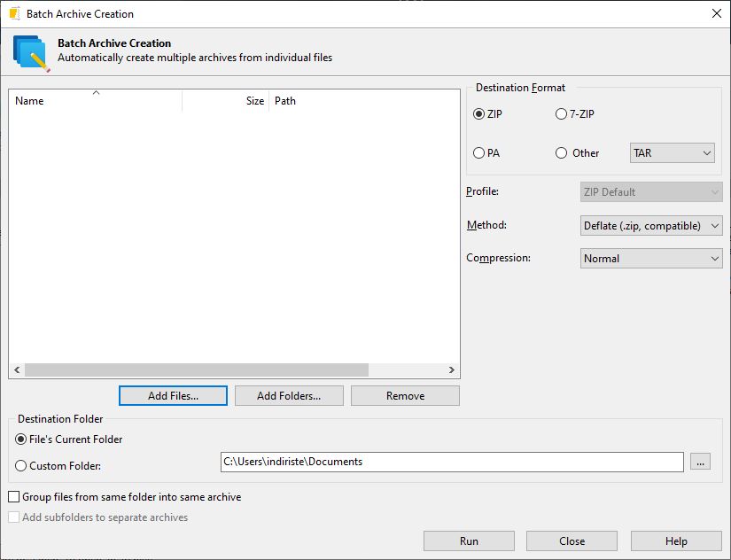731x560 pixels.
Task: Select the 7-ZIP format option
Action: click(x=561, y=114)
